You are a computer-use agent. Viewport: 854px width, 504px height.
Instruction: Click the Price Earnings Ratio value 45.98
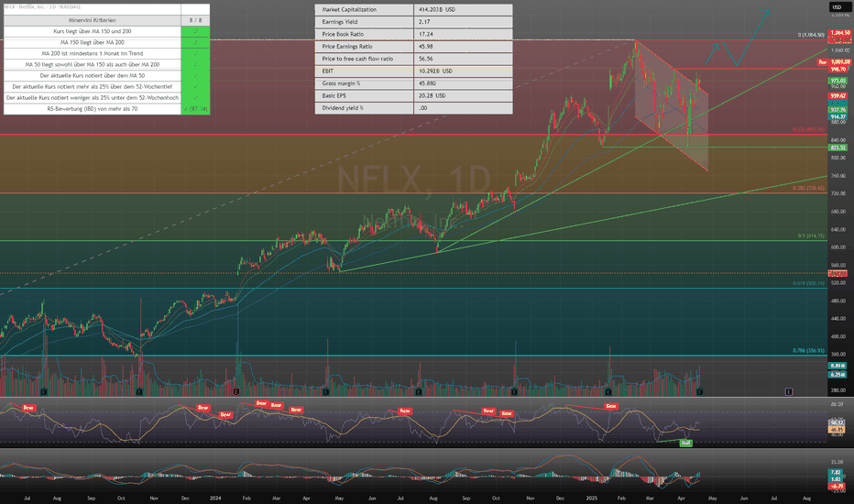point(463,47)
